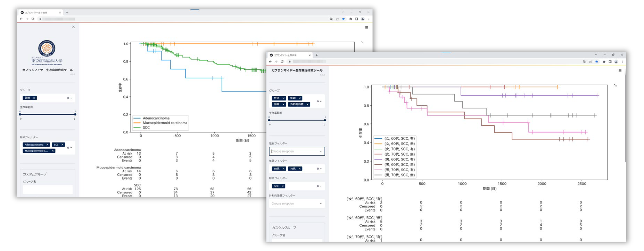
Task: Click address bar in front browser window
Action: point(434,62)
